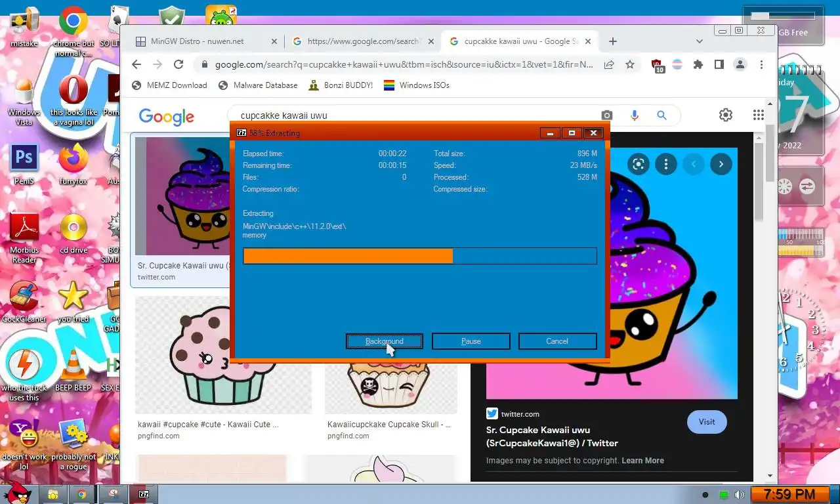Expand the Chrome tab search chevron
Image resolution: width=840 pixels, height=504 pixels.
(x=700, y=41)
